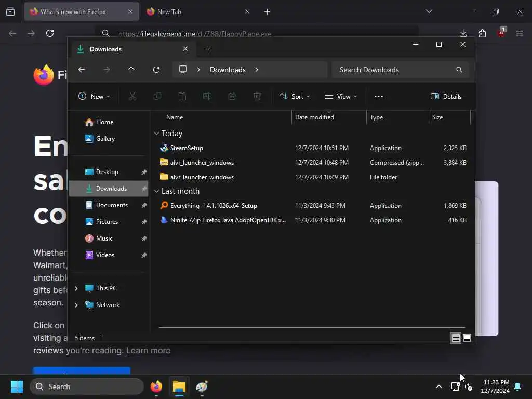Viewport: 532px width, 399px height.
Task: Click File Explorer icon on taskbar
Action: [179, 387]
